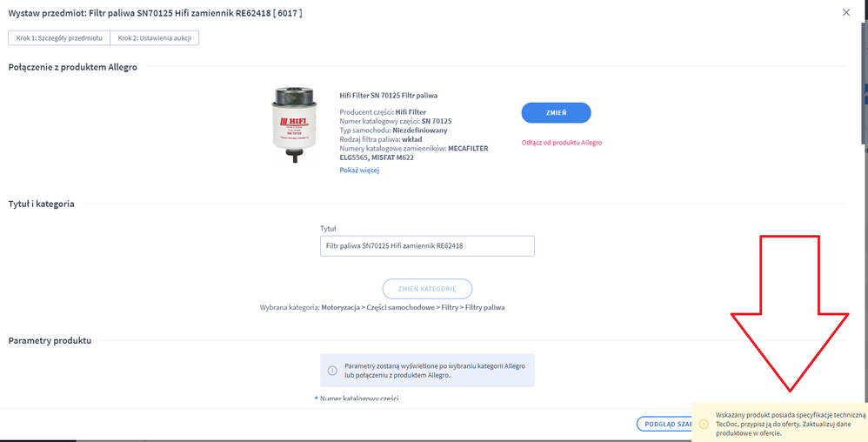Focus the Tytuł input field
The width and height of the screenshot is (868, 442).
[427, 246]
